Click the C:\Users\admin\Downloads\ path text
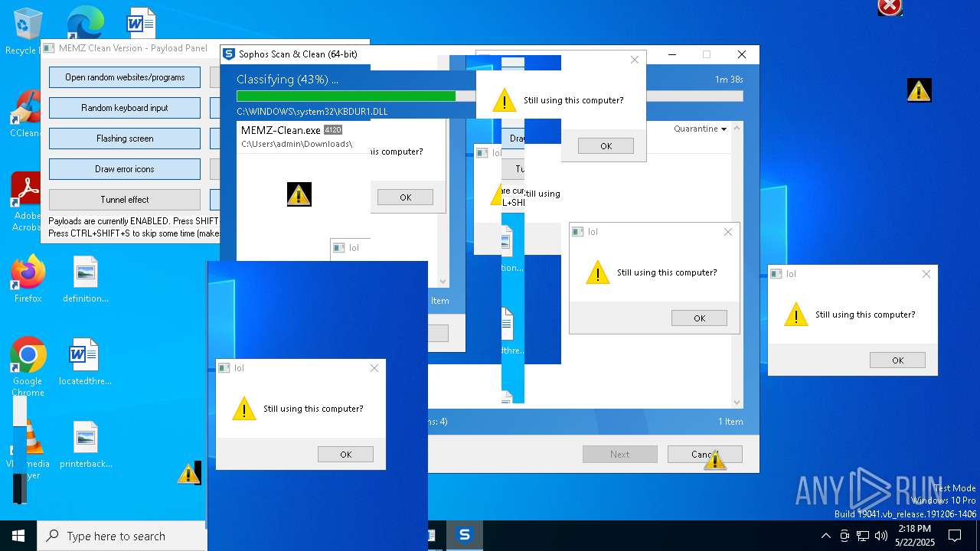 tap(296, 144)
